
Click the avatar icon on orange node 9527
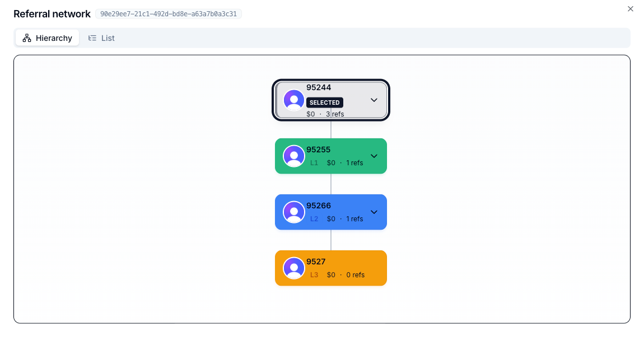(293, 268)
